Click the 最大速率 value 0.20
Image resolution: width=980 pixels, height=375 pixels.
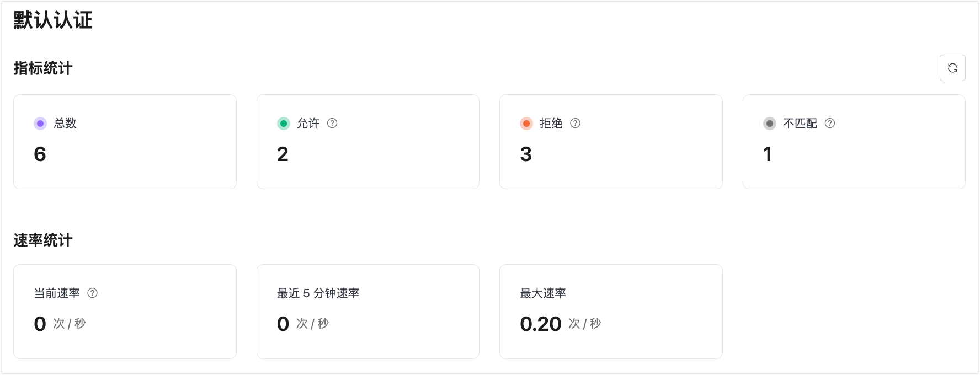(540, 324)
